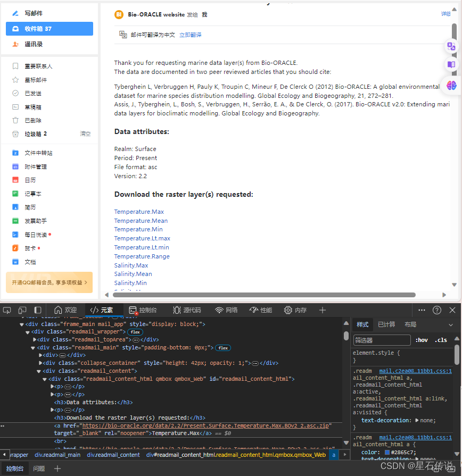Empty spam with the 清空 link
The image size is (462, 476).
pos(85,133)
